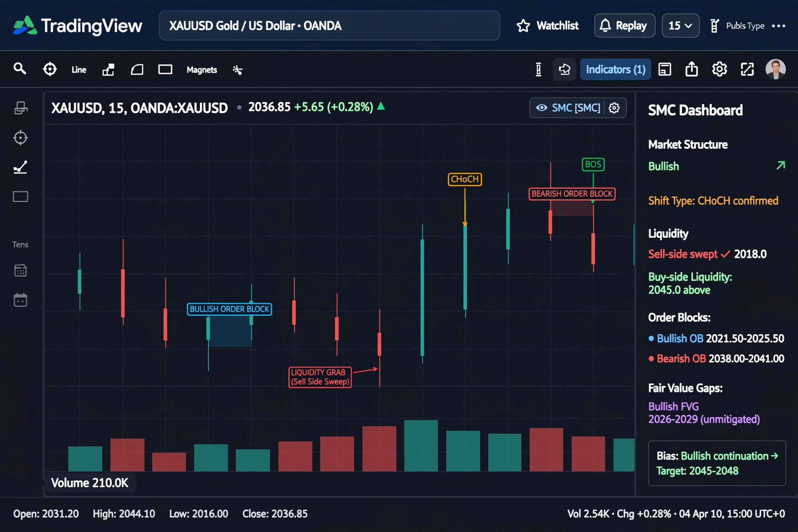798x532 pixels.
Task: Open SMC indicator settings gear
Action: click(614, 108)
